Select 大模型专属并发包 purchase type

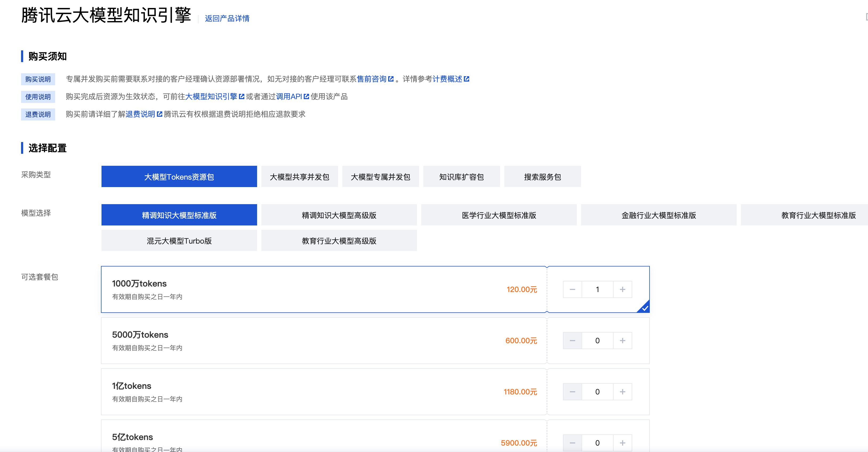tap(380, 177)
